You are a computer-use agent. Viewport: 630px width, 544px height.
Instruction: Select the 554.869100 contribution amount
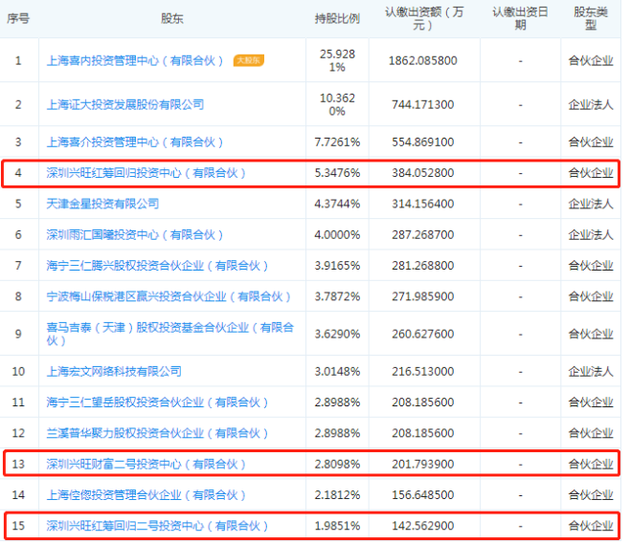pos(423,142)
